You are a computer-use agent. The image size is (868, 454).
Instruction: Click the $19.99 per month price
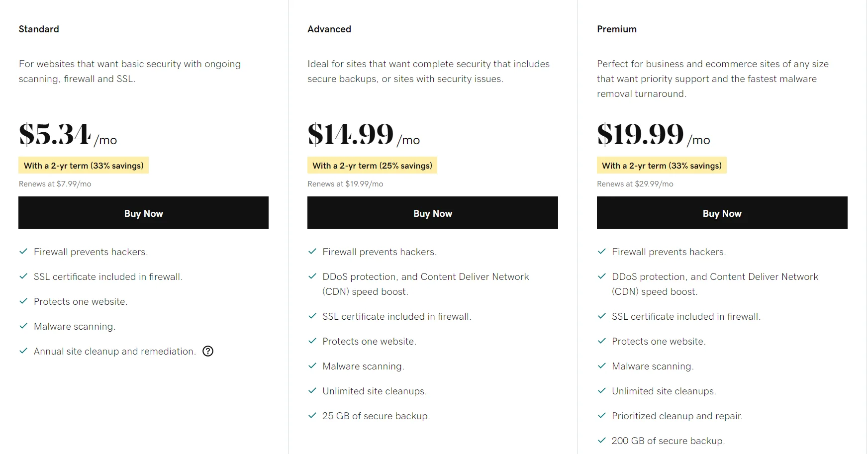641,133
